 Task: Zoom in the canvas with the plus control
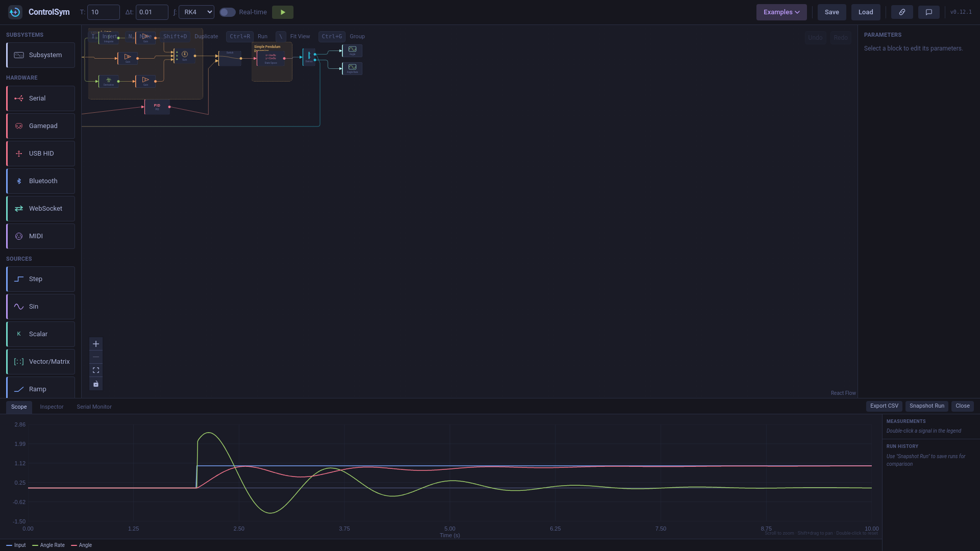pos(95,344)
